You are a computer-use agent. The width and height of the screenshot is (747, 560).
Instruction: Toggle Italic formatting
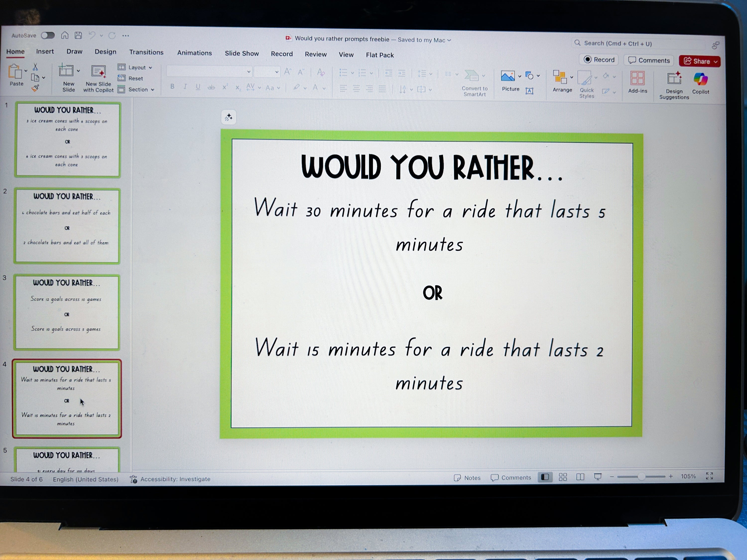click(x=185, y=87)
